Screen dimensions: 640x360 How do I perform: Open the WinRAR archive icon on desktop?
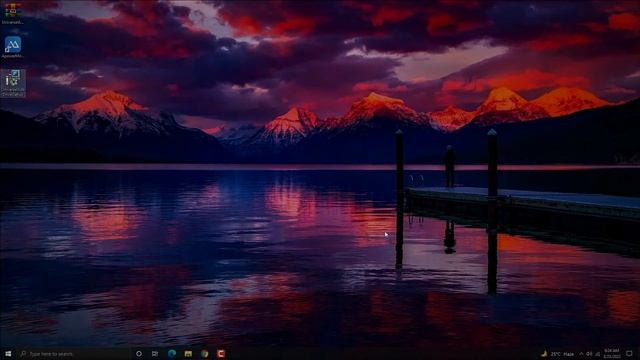[13, 12]
